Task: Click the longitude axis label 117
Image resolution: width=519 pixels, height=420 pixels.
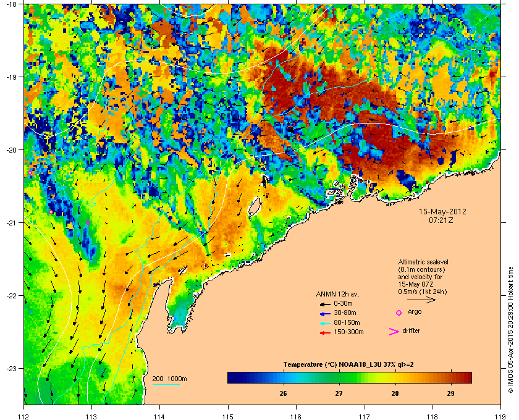Action: (x=364, y=416)
